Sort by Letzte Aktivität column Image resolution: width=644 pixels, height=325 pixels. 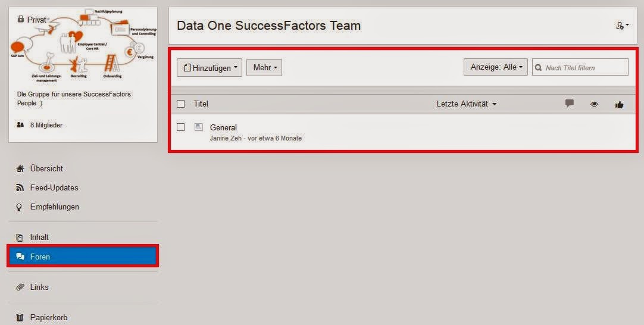pyautogui.click(x=466, y=104)
